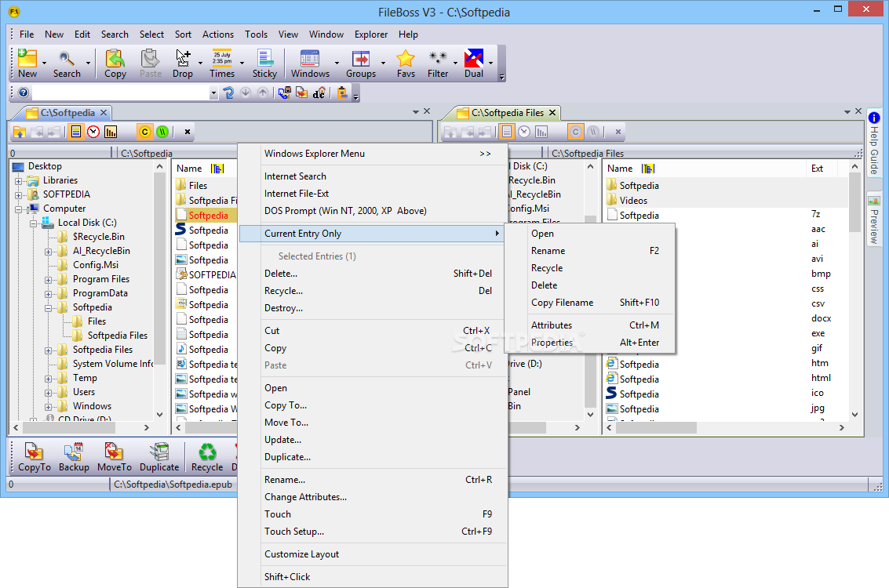Click DOS Prompt entry in the context menu

pyautogui.click(x=373, y=211)
